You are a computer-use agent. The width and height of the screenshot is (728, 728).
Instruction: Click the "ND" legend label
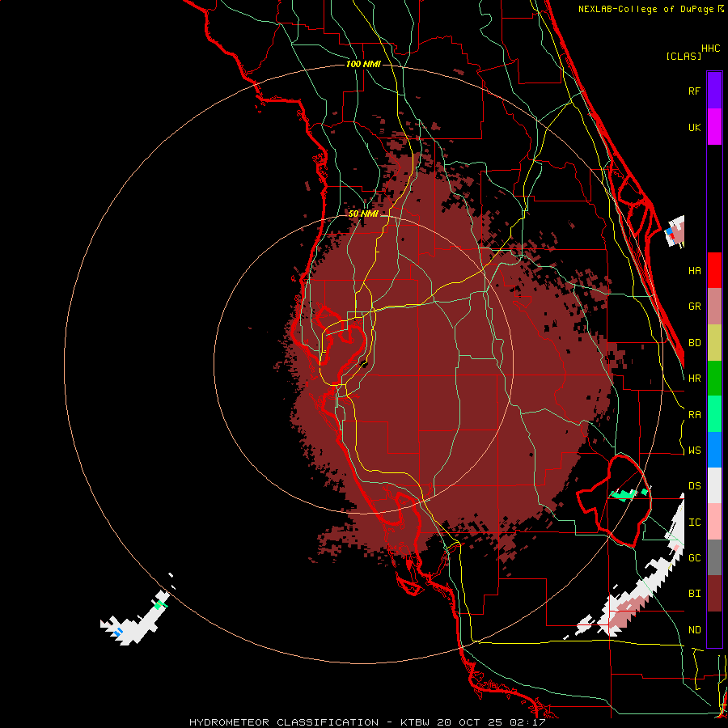point(694,629)
